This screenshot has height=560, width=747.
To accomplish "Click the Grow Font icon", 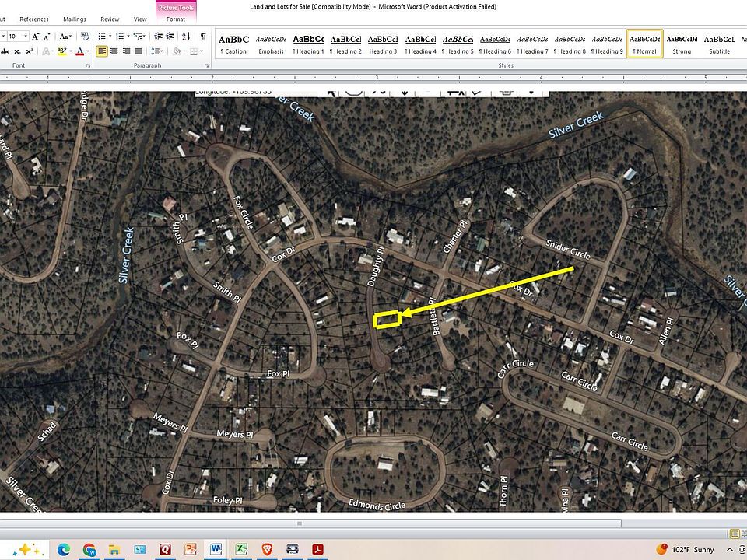I will click(x=36, y=37).
